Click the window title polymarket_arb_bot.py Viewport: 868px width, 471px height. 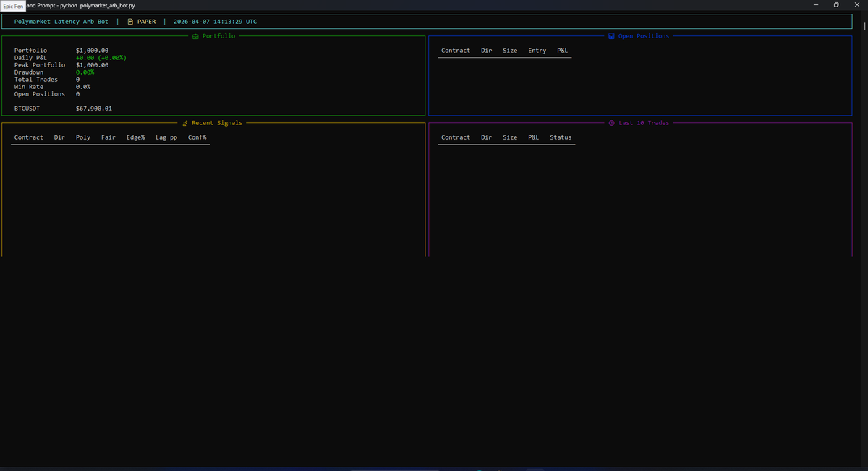coord(107,5)
